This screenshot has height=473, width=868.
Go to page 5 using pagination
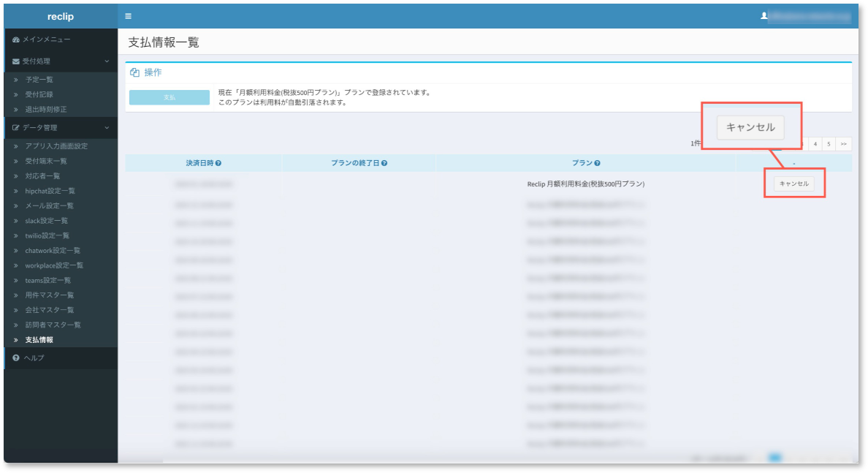[829, 144]
